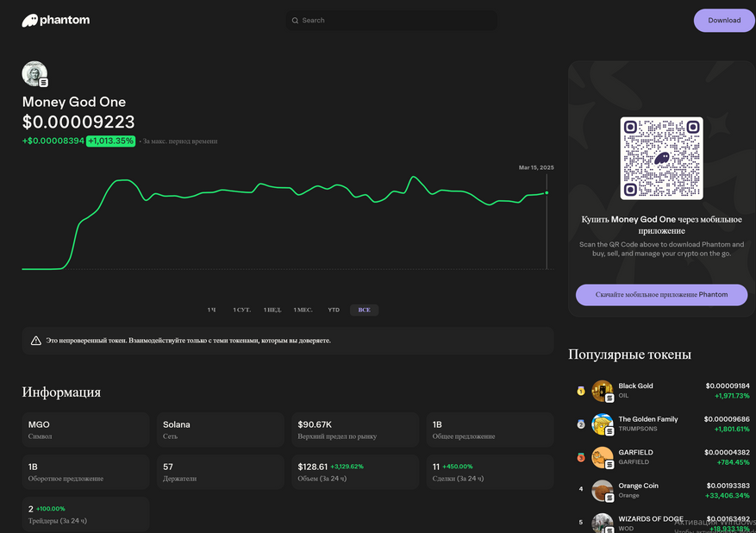
Task: Click the Download button
Action: click(x=724, y=20)
